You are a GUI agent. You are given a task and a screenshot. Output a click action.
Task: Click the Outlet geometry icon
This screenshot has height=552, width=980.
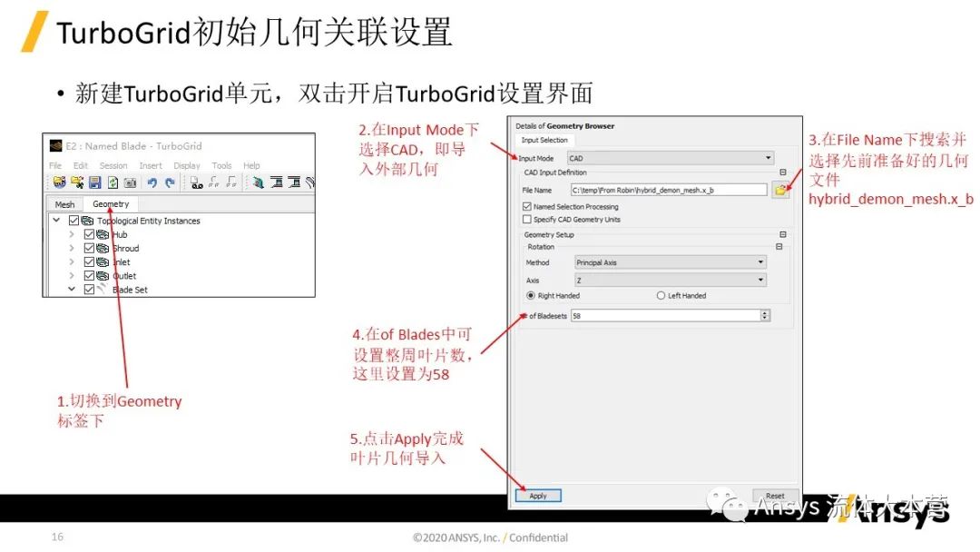103,276
